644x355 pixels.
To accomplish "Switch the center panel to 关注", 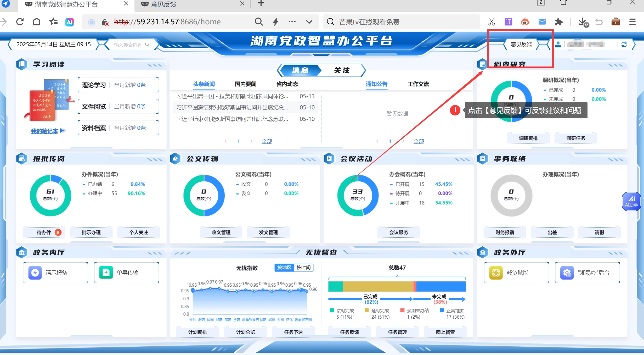I will (342, 70).
